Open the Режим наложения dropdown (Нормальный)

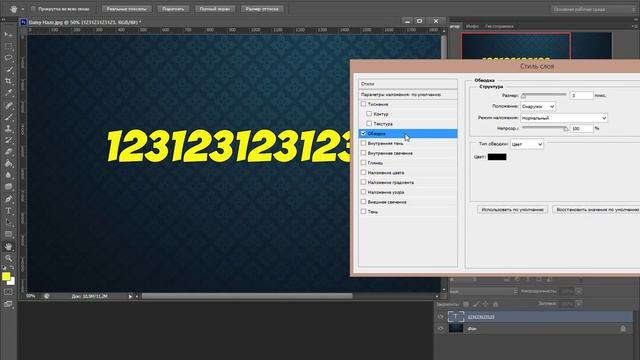[x=564, y=118]
